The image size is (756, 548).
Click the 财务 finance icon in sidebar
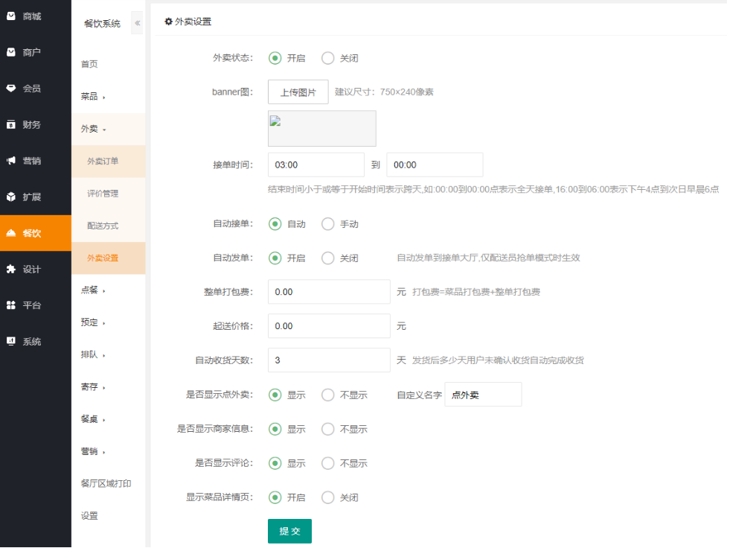coord(11,124)
